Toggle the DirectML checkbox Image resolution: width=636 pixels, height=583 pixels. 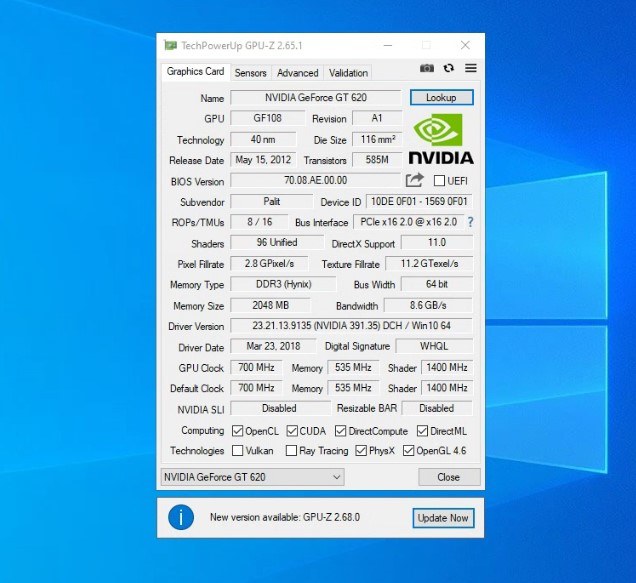point(422,431)
